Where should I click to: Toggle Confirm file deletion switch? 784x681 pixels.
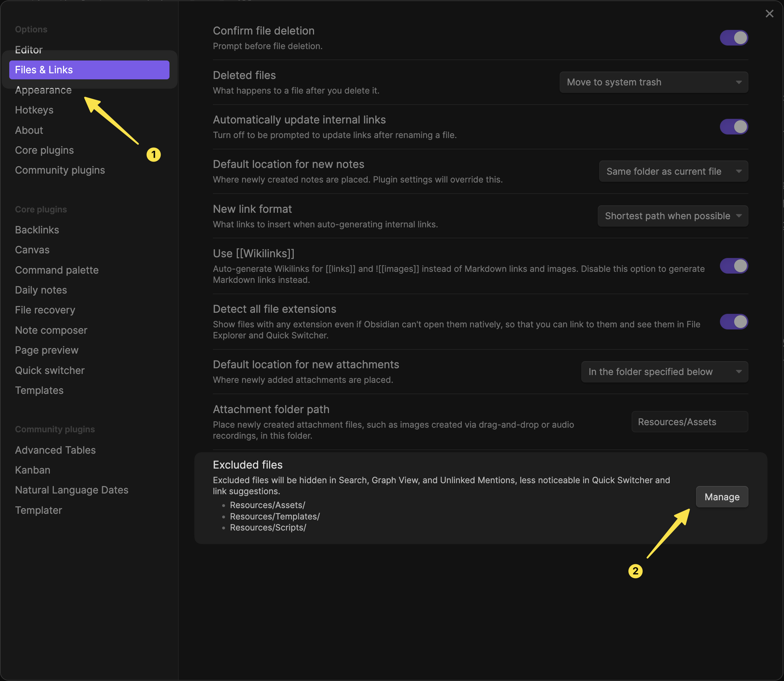733,37
